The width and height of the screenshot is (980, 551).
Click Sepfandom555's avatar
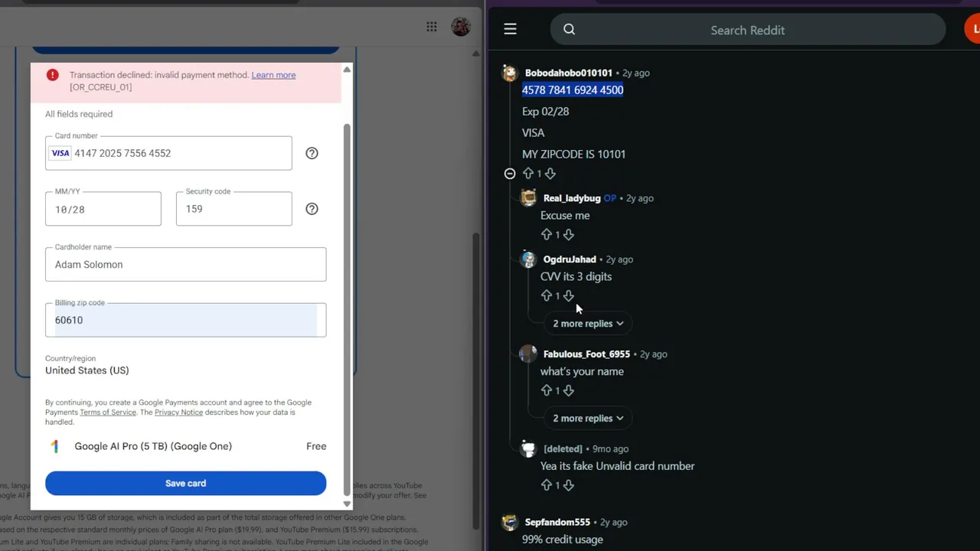click(510, 522)
